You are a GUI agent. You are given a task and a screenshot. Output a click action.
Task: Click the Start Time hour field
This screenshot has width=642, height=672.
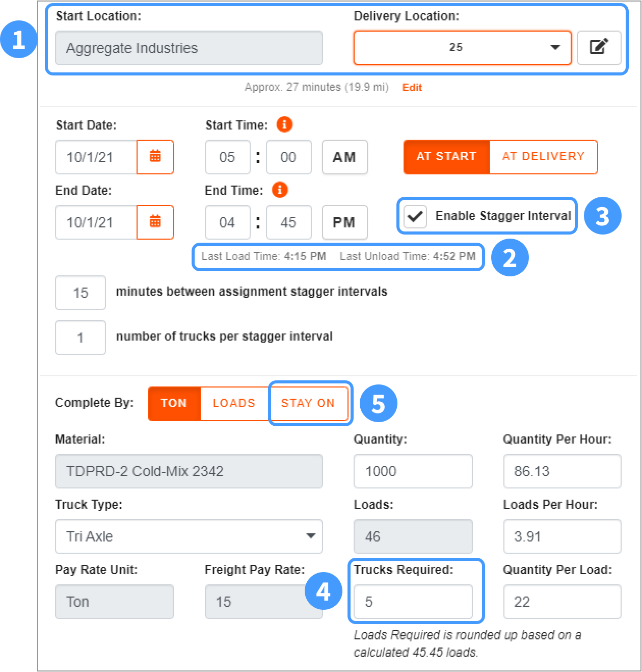coord(227,157)
